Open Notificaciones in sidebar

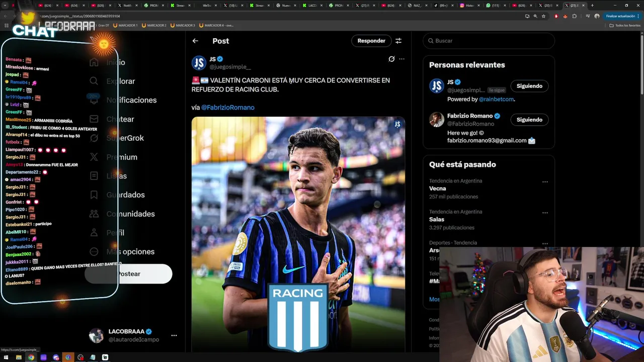[x=123, y=100]
